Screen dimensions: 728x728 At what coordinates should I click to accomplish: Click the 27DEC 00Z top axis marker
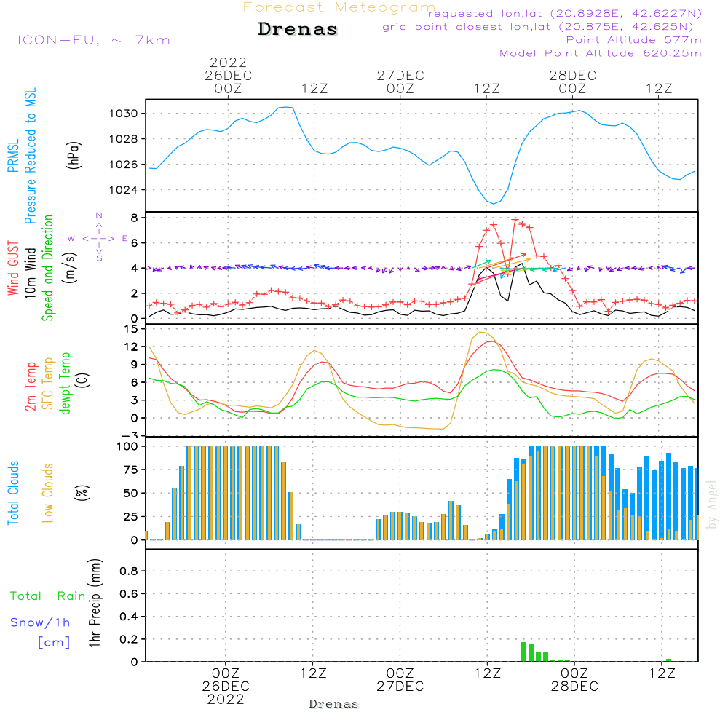[400, 82]
